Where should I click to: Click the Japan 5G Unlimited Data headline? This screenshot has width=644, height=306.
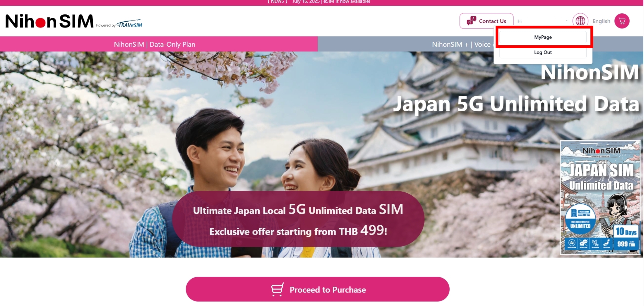[x=516, y=104]
